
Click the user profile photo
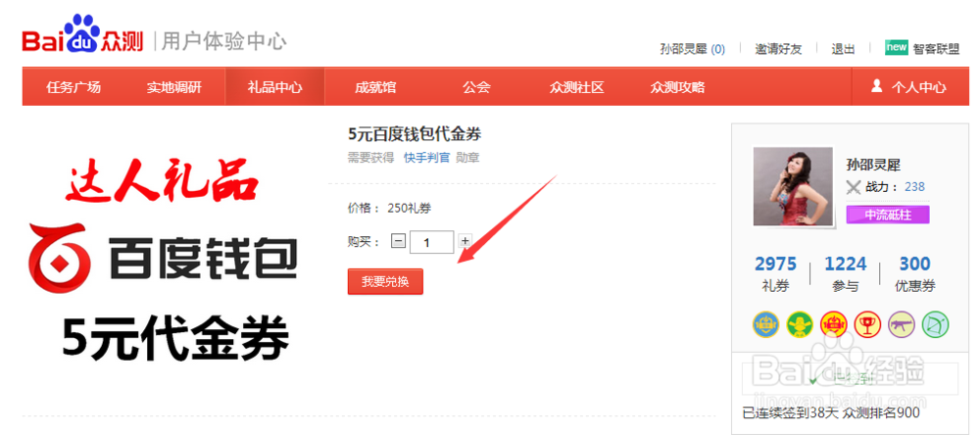pos(793,186)
